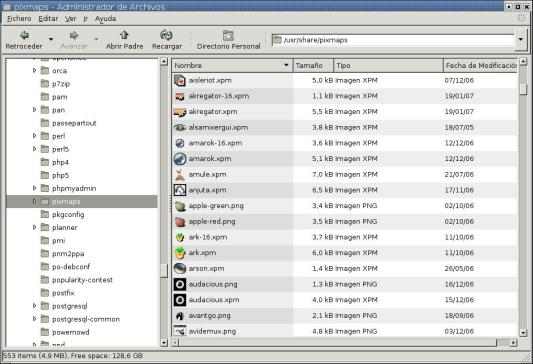This screenshot has height=364, width=533.
Task: Select the amarok.xpm file icon
Action: pyautogui.click(x=180, y=159)
